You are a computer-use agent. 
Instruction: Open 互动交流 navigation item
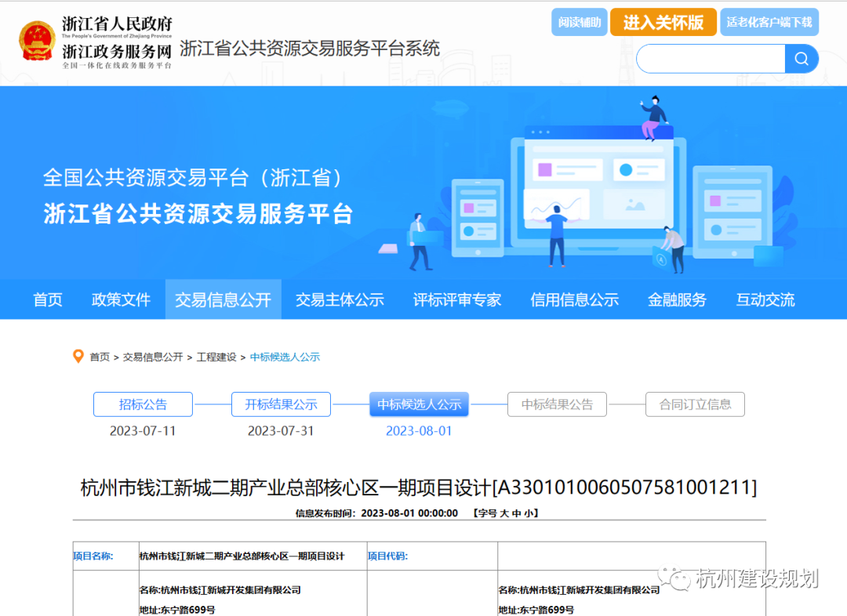tap(765, 299)
